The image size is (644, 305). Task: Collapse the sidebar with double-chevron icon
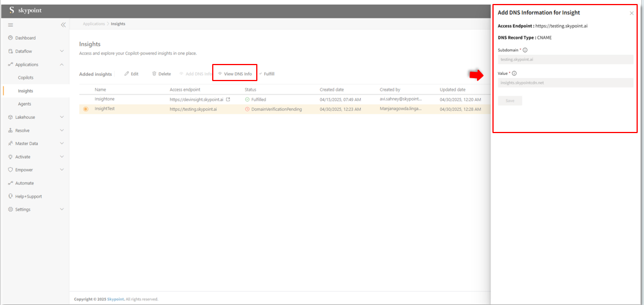click(63, 25)
